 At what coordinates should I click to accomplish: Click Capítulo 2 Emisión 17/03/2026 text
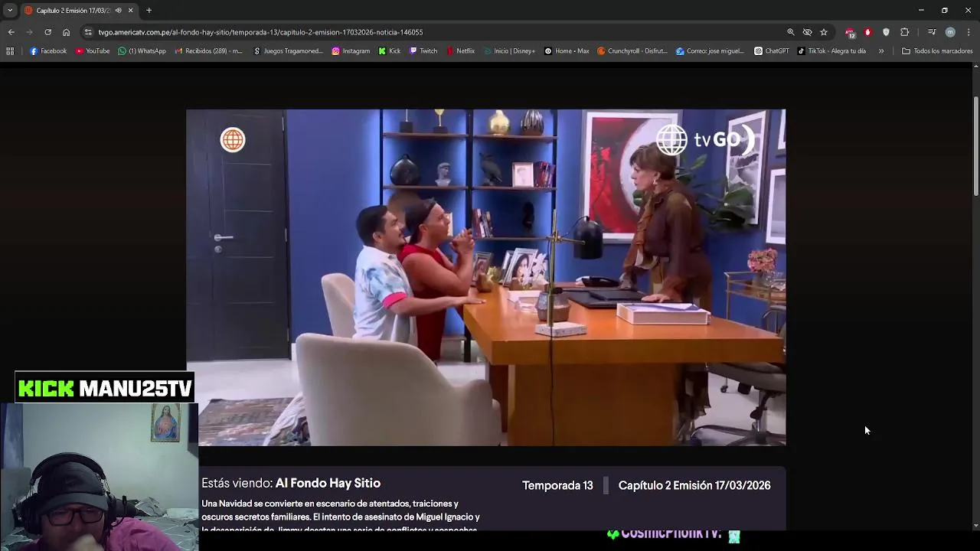[x=694, y=486]
